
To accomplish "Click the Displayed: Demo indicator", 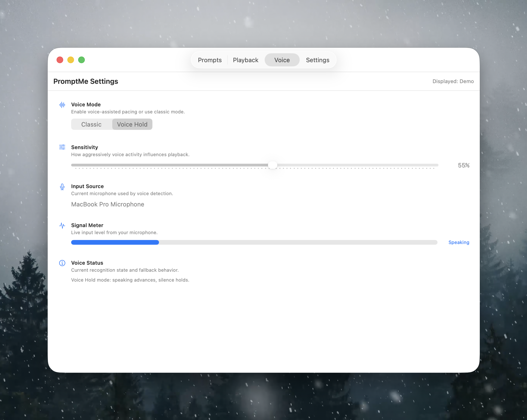I will [x=453, y=81].
